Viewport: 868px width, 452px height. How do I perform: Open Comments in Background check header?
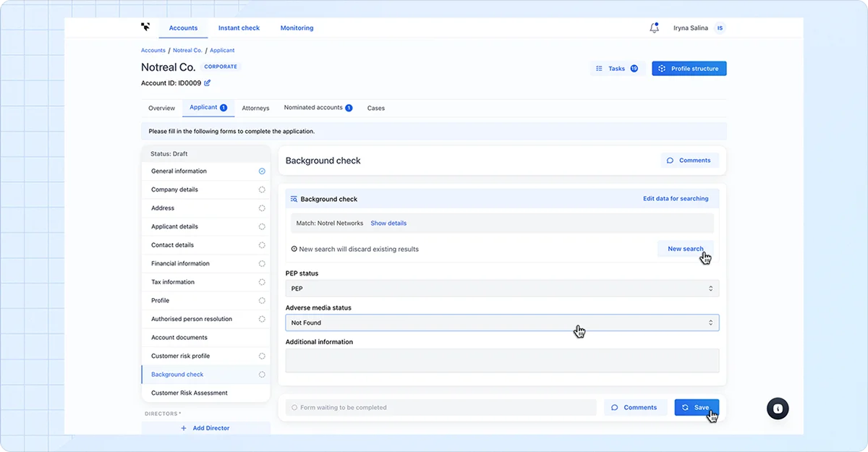pyautogui.click(x=689, y=161)
